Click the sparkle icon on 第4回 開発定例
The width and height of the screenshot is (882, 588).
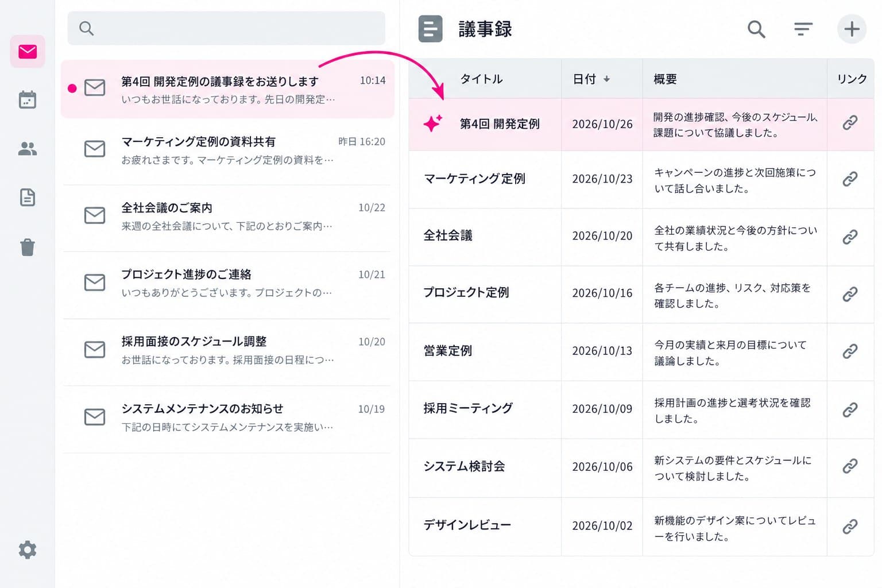(432, 123)
